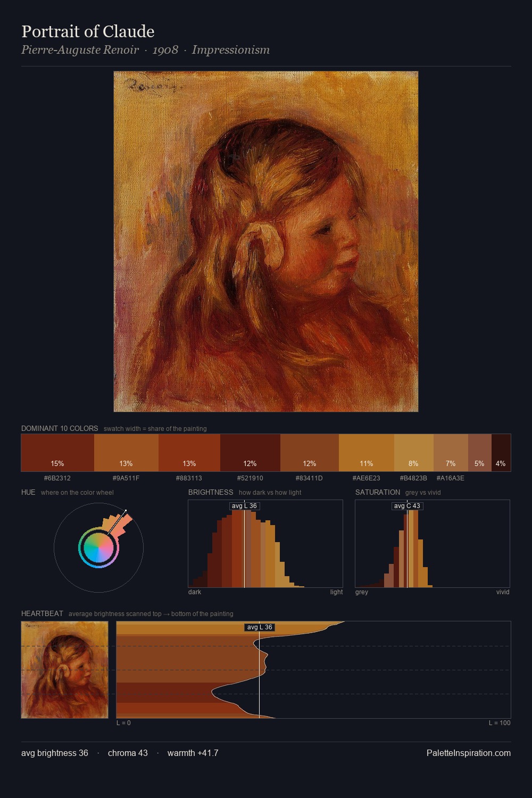The height and width of the screenshot is (798, 532).
Task: Click the brightness histogram chart
Action: tap(265, 544)
